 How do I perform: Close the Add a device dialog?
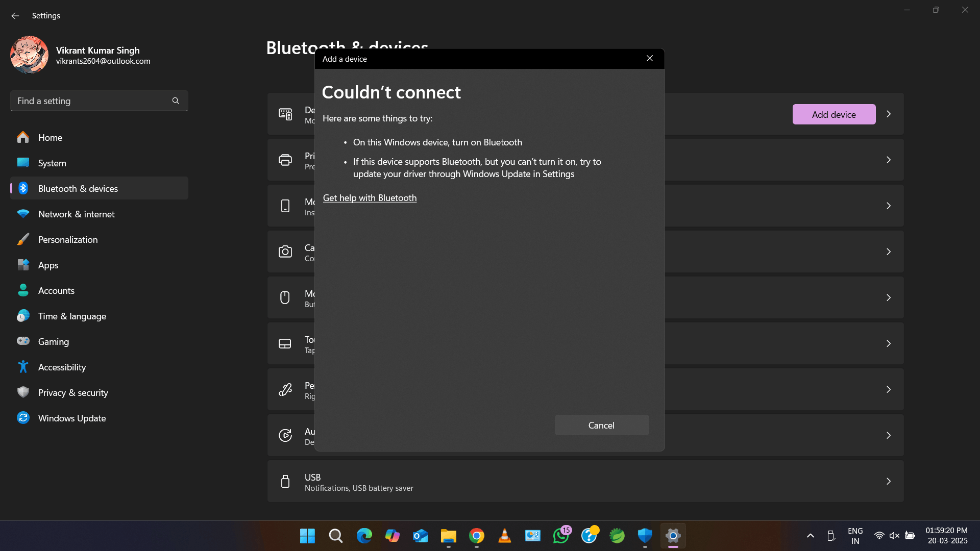click(x=649, y=59)
